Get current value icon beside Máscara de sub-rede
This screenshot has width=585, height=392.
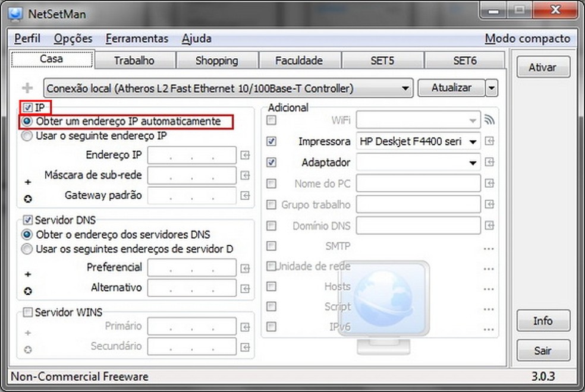tap(245, 175)
